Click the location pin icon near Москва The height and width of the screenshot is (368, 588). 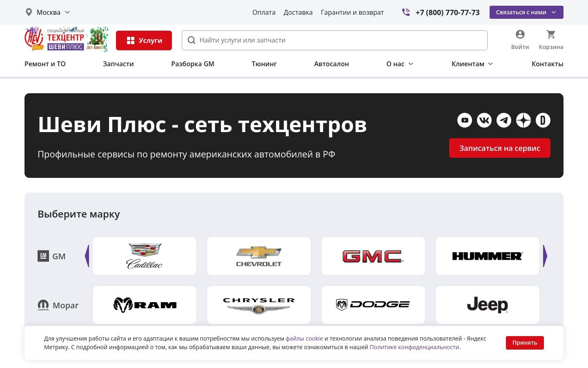(x=29, y=12)
